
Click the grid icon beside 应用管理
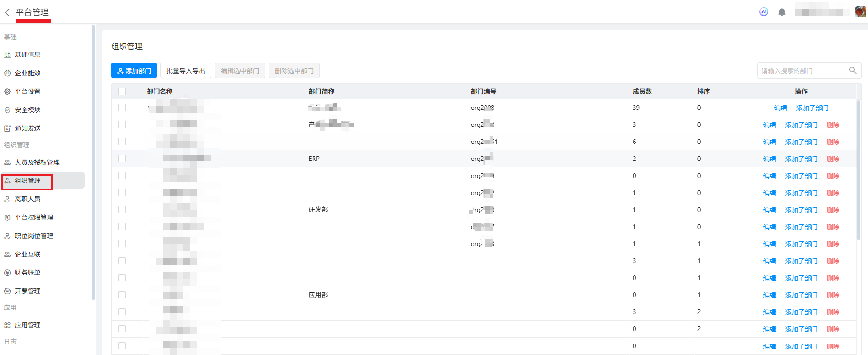(7, 325)
